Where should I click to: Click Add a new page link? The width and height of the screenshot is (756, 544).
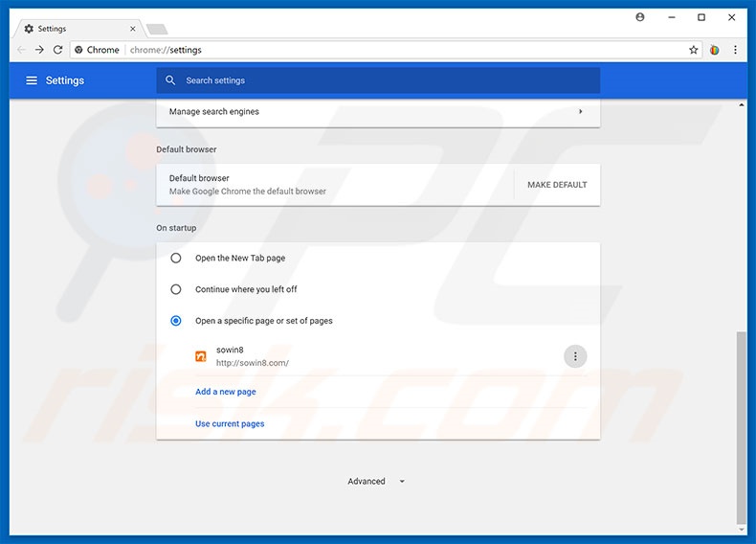point(225,392)
